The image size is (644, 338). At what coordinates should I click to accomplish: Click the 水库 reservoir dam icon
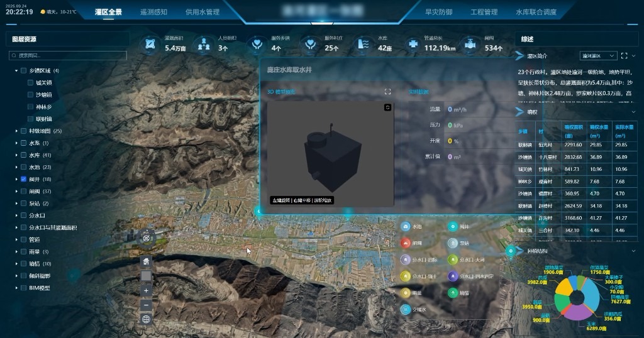tap(364, 44)
